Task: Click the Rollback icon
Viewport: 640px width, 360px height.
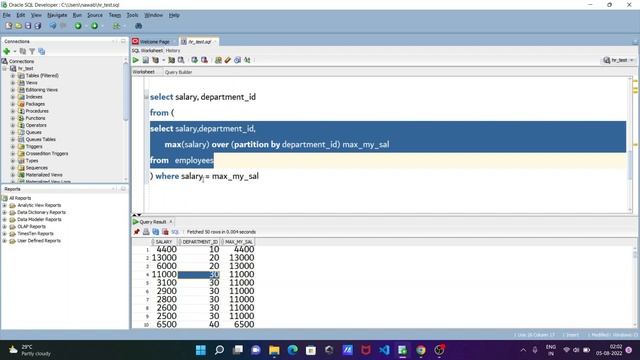Action: [x=204, y=60]
